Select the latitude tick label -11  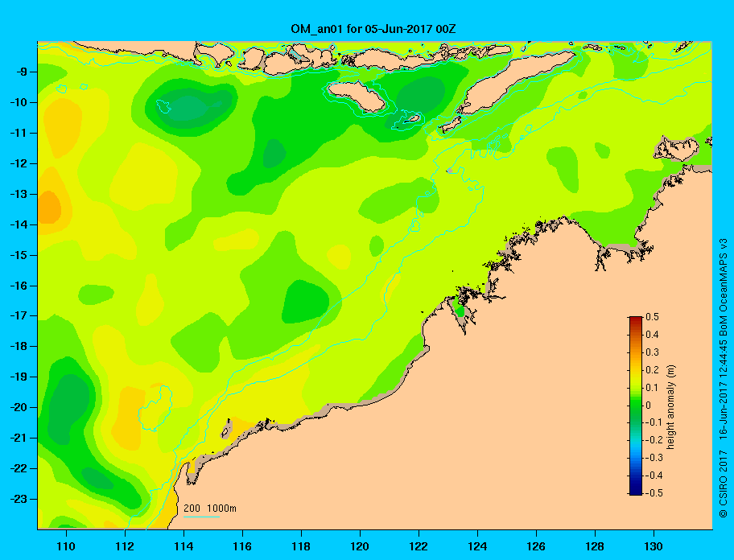point(19,133)
